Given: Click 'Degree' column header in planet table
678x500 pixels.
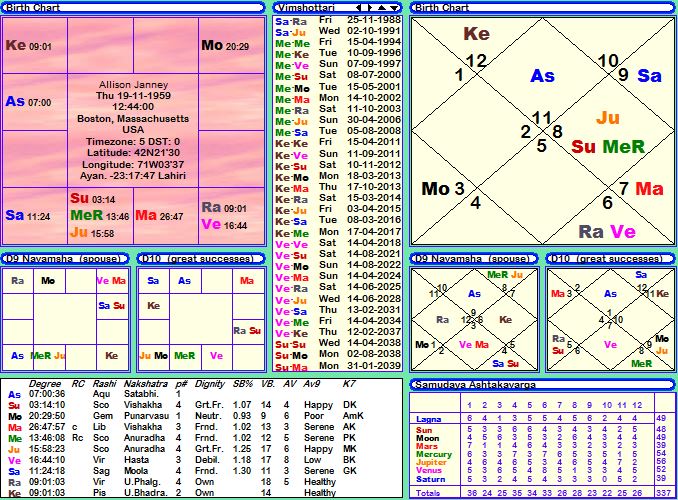Looking at the screenshot, I should (44, 384).
